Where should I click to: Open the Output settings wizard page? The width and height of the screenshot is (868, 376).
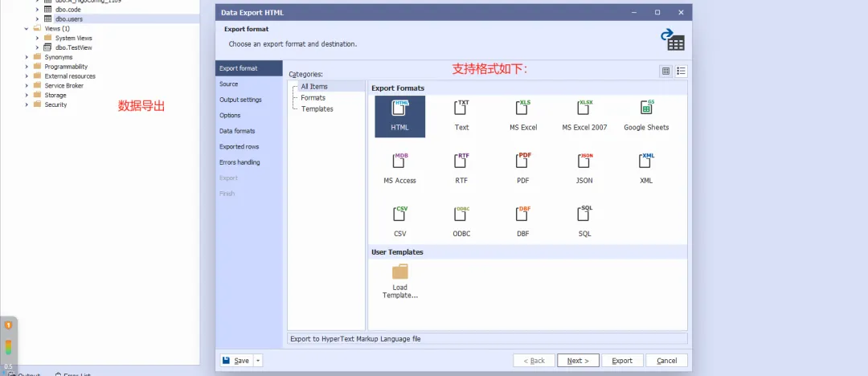pos(240,100)
